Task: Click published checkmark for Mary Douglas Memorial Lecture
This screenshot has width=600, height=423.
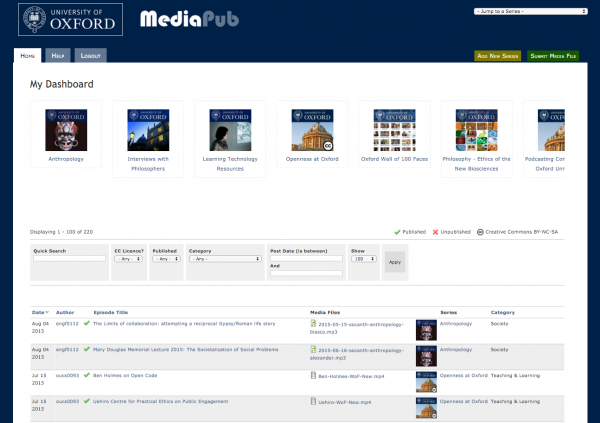Action: (87, 350)
